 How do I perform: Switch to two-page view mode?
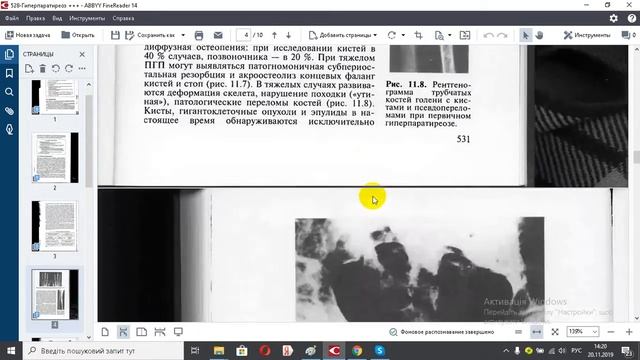(142, 332)
